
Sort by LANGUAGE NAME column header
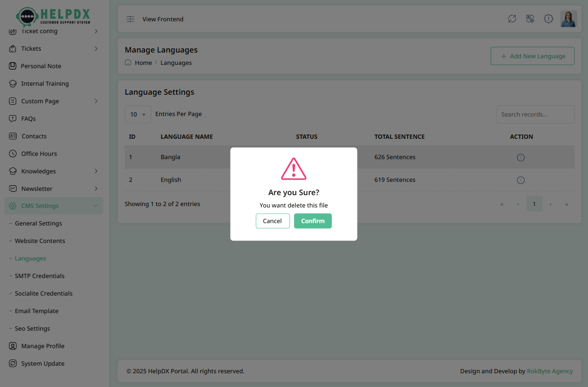point(187,136)
